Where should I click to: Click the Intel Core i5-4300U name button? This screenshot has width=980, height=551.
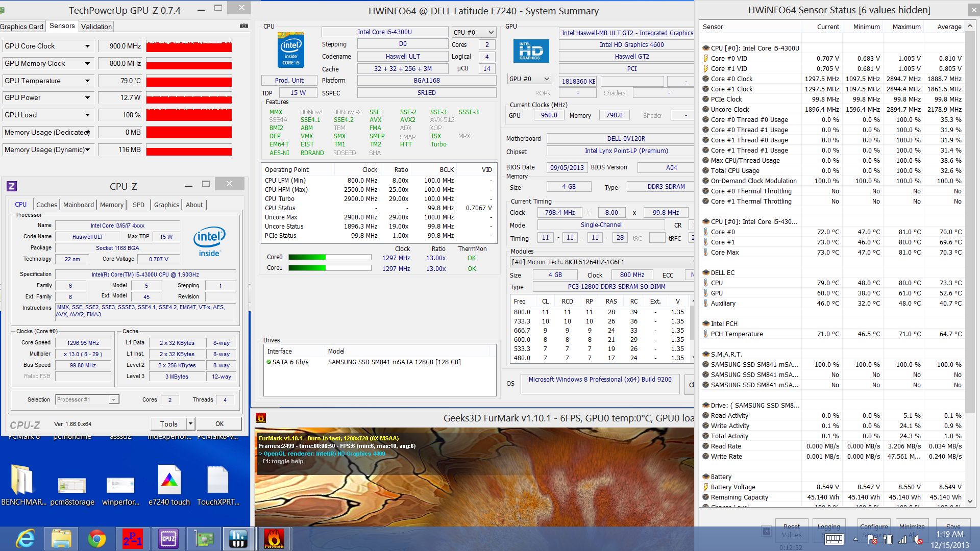pyautogui.click(x=385, y=32)
